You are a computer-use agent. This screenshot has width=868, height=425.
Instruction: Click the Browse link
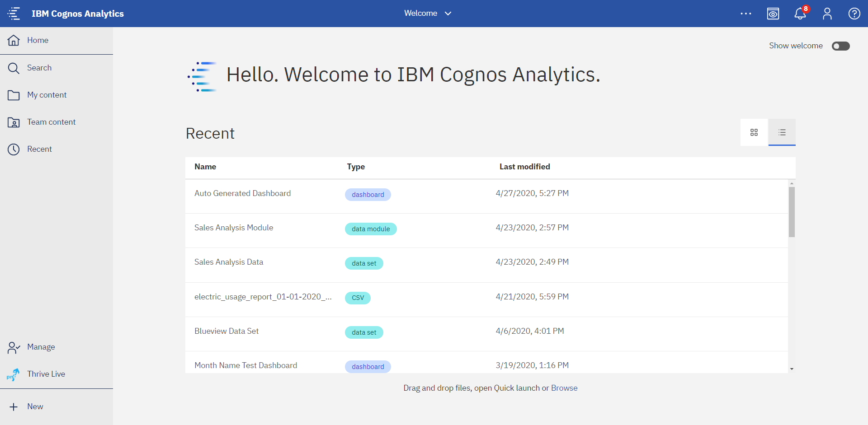[564, 388]
